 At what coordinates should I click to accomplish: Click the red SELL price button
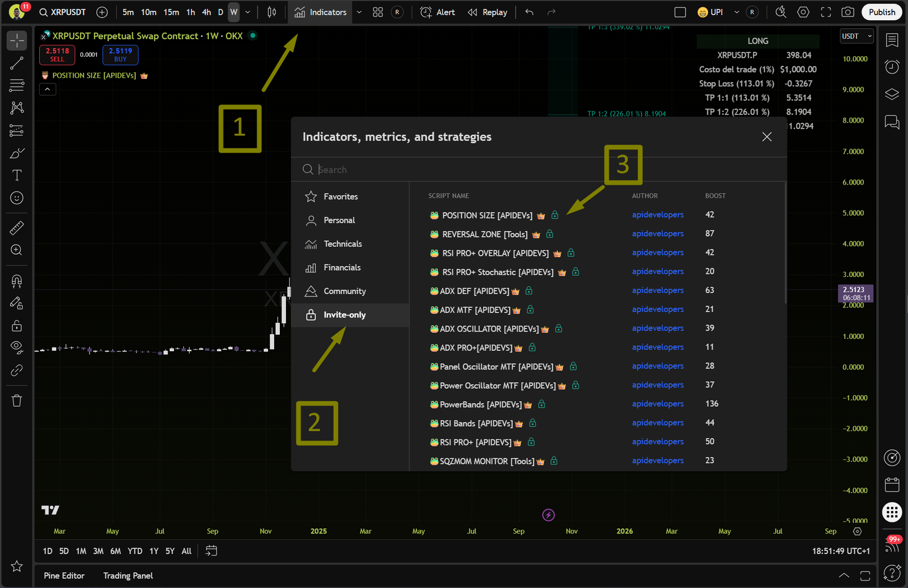57,54
